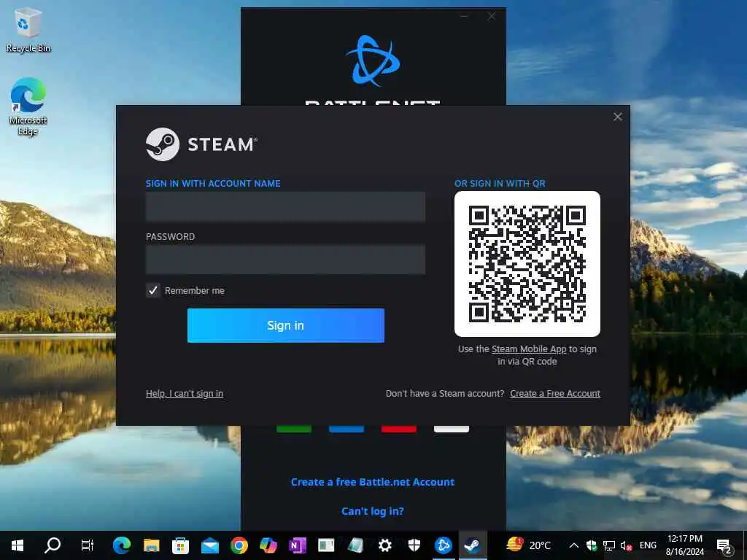Open the Steam Mobile App link
Image resolution: width=747 pixels, height=560 pixels.
pyautogui.click(x=529, y=349)
